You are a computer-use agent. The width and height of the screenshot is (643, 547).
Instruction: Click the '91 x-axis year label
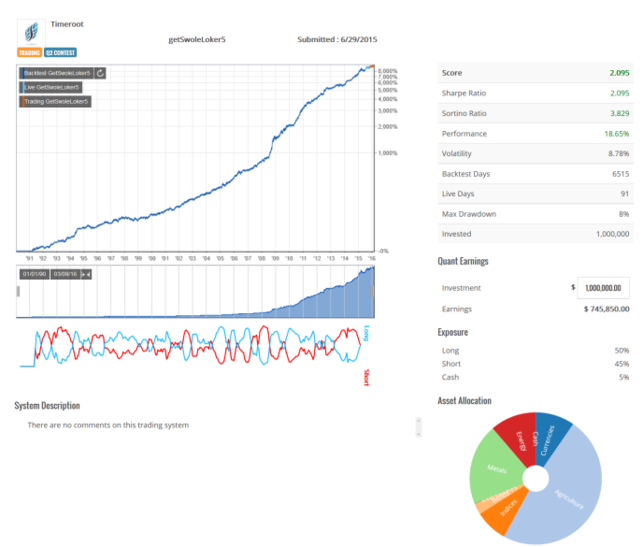(30, 258)
